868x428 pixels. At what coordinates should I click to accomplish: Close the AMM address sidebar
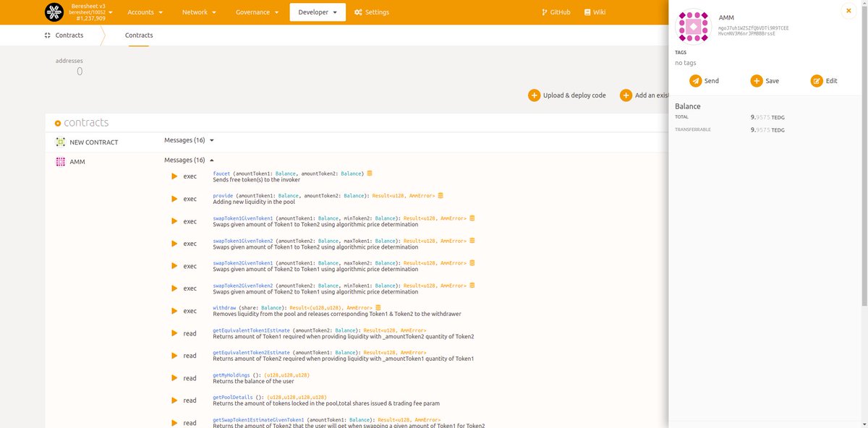click(x=848, y=10)
